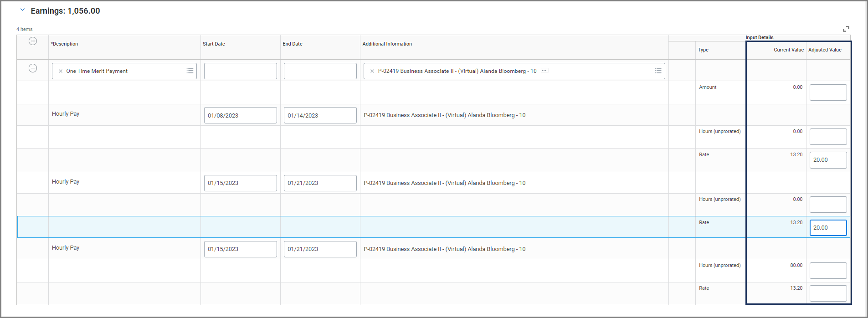Screen dimensions: 868x318
Task: Click the Adjusted Value column header
Action: [x=825, y=50]
